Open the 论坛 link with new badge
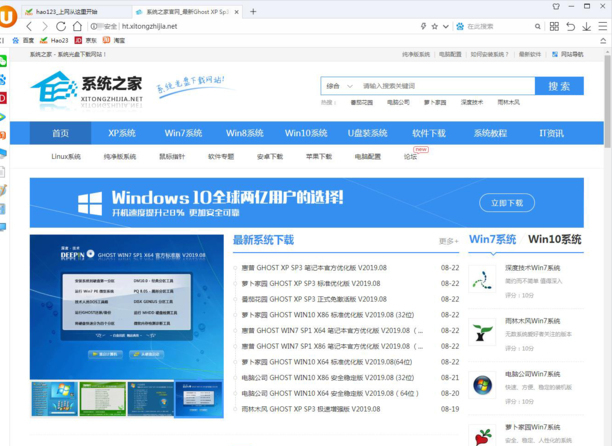 tap(410, 156)
